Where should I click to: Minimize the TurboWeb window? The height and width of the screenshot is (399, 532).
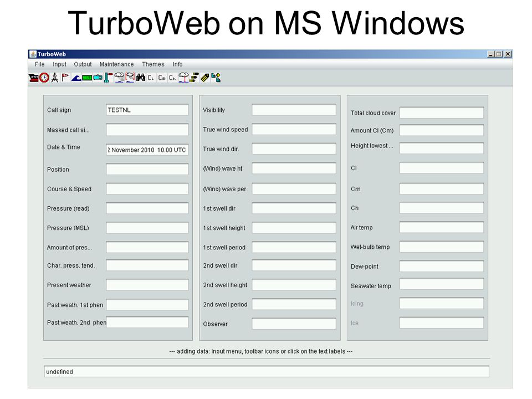(491, 54)
